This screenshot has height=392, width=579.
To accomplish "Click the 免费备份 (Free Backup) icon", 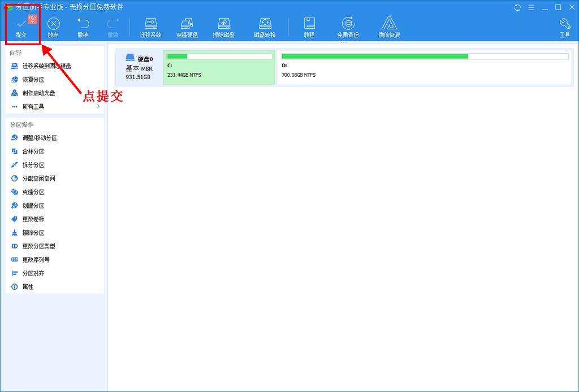I will (x=349, y=27).
